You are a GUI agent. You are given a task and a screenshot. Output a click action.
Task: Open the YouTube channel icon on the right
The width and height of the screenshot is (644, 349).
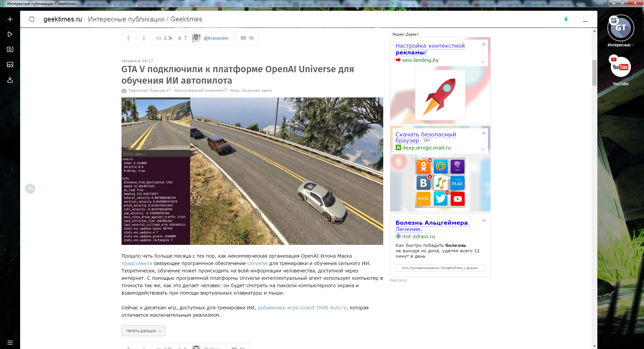click(620, 67)
